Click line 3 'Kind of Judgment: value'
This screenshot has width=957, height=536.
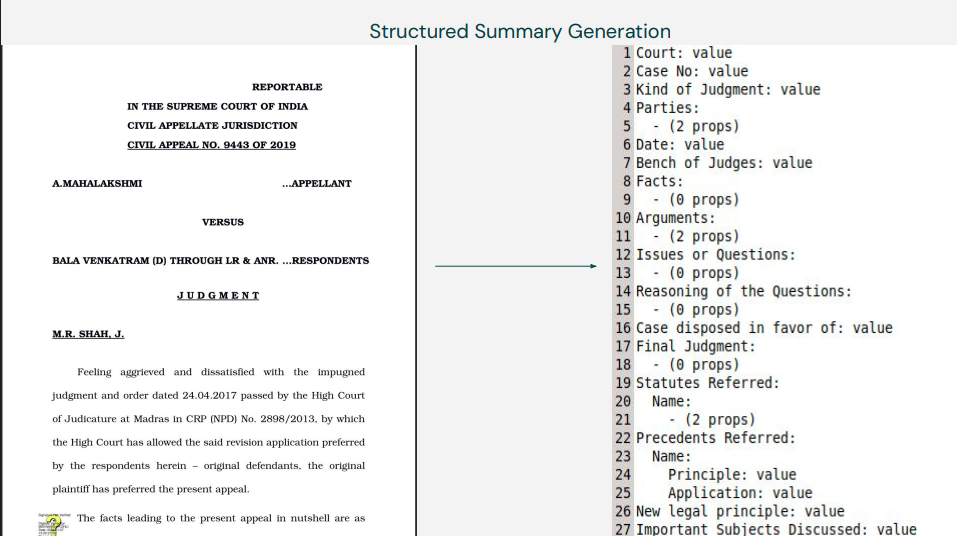(x=728, y=90)
